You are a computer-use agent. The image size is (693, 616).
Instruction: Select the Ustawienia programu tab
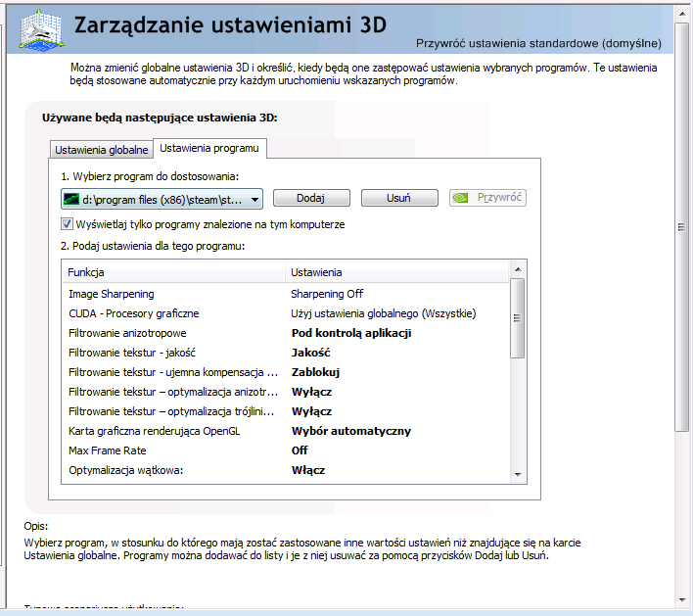pos(209,149)
